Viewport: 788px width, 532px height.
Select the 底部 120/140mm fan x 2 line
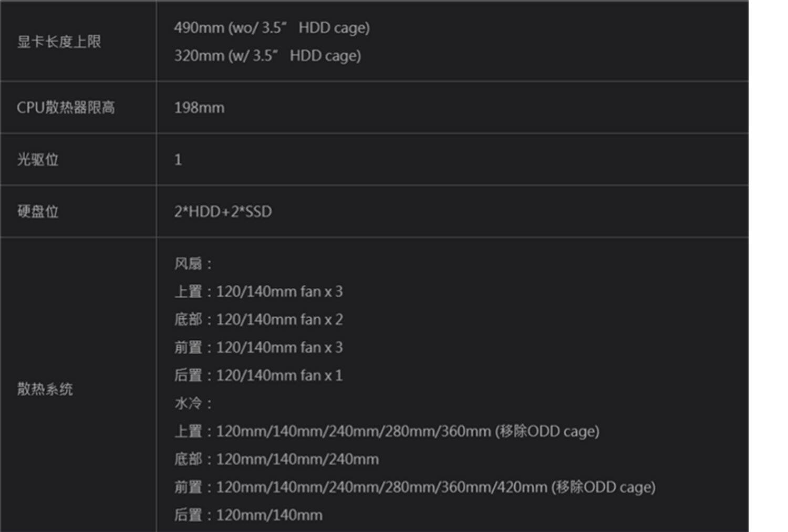tap(258, 319)
